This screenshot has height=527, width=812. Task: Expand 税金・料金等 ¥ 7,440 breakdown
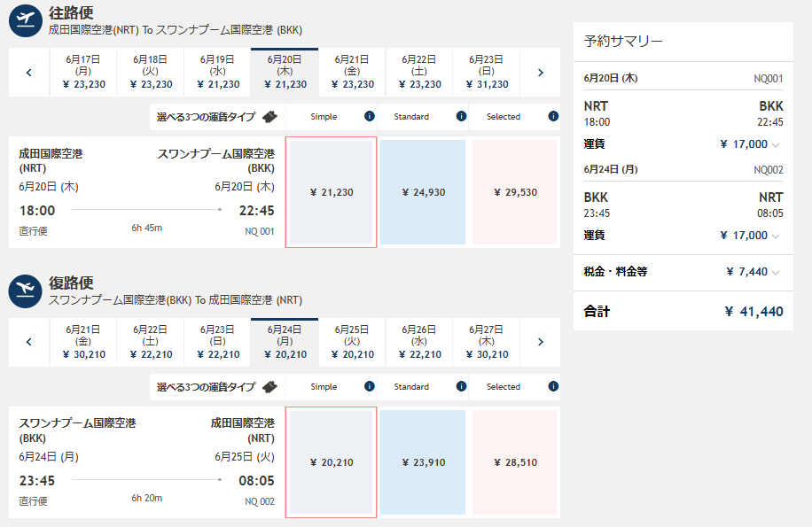pos(776,273)
